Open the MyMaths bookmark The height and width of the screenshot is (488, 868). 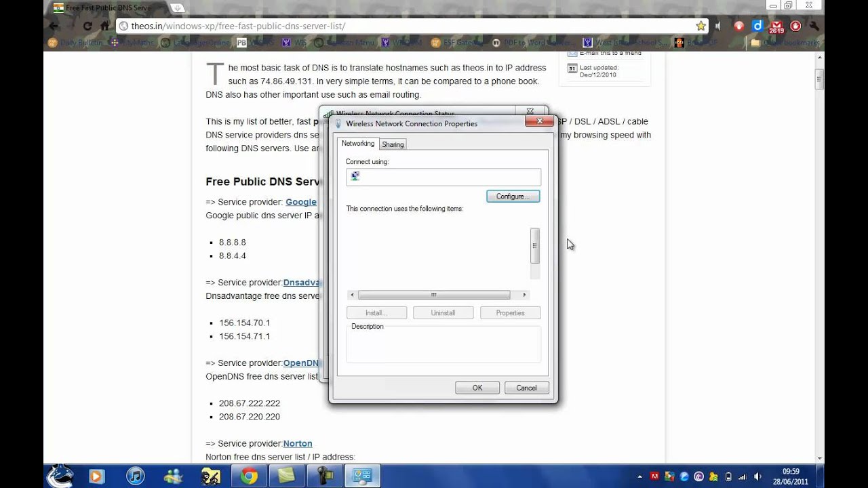(133, 43)
